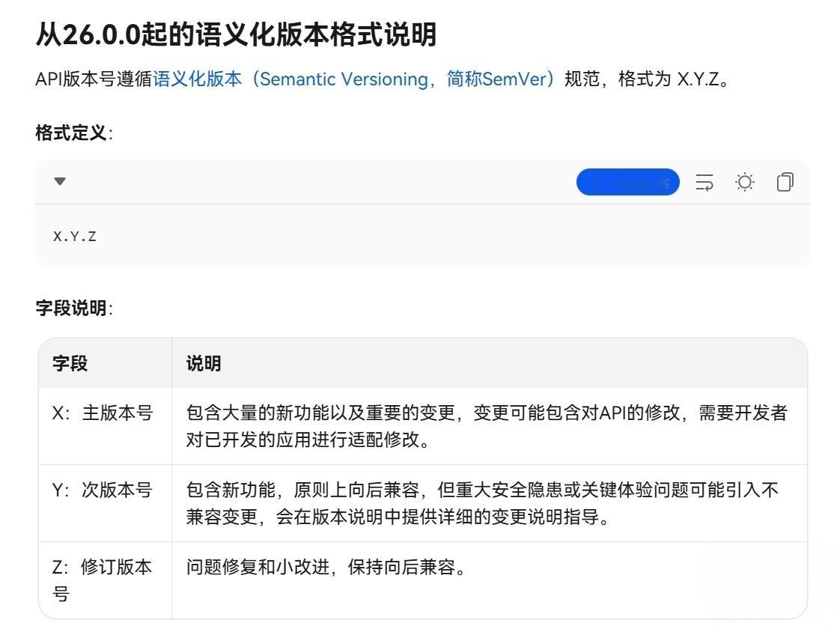Open the 语义化版本 (Semantic Versioning) link
This screenshot has height=626, width=840.
click(353, 79)
